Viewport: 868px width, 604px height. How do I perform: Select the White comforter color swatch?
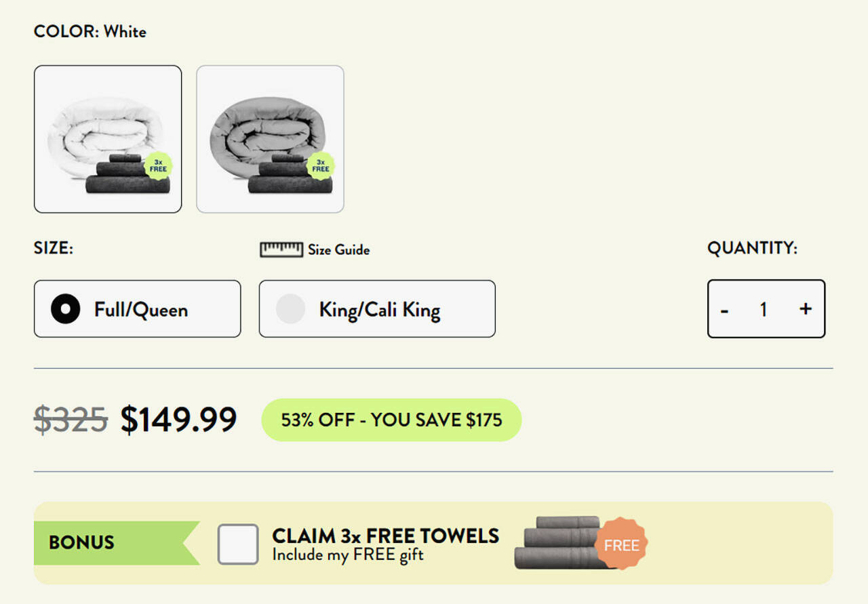coord(108,139)
